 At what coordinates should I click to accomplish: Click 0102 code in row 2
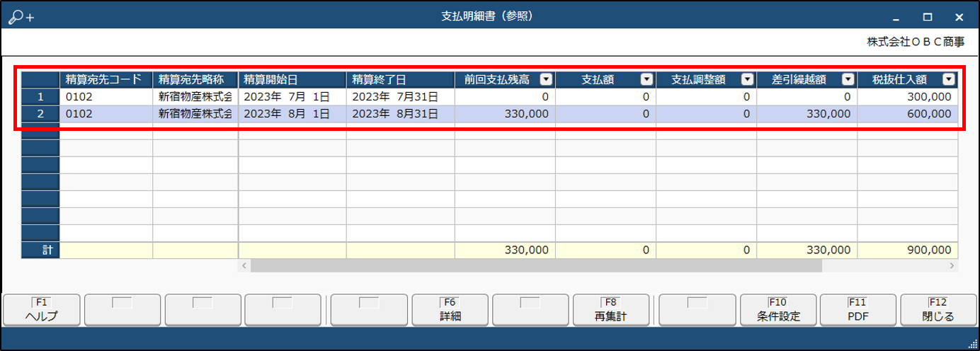tap(106, 113)
